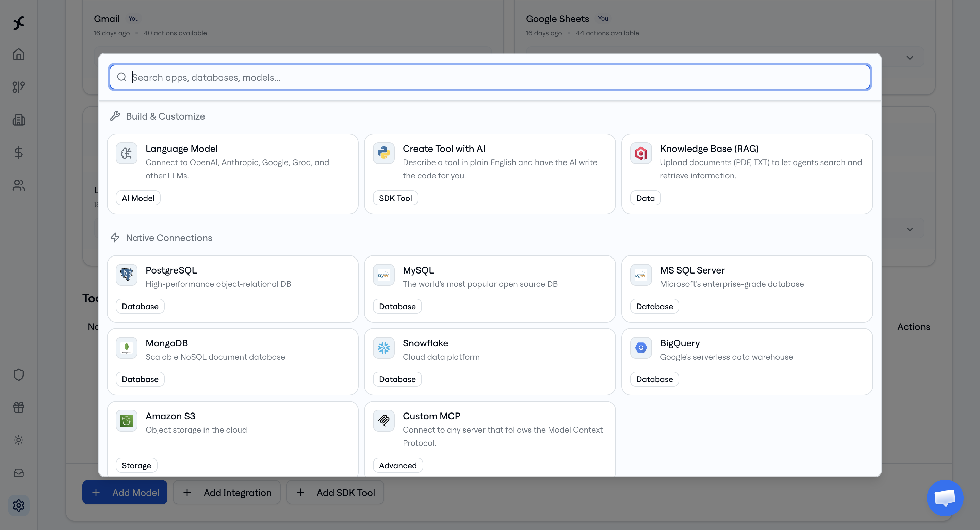Expand the Google Sheets card chevron
This screenshot has width=980, height=530.
pyautogui.click(x=910, y=58)
